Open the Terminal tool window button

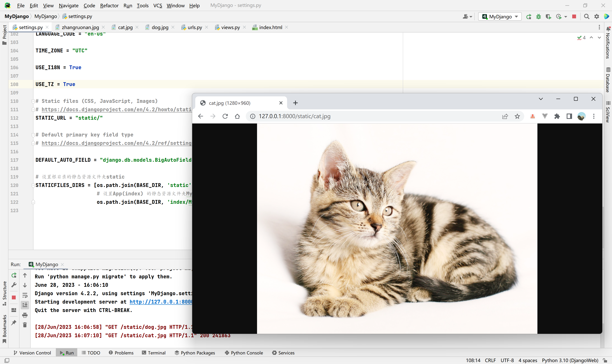[x=154, y=353]
